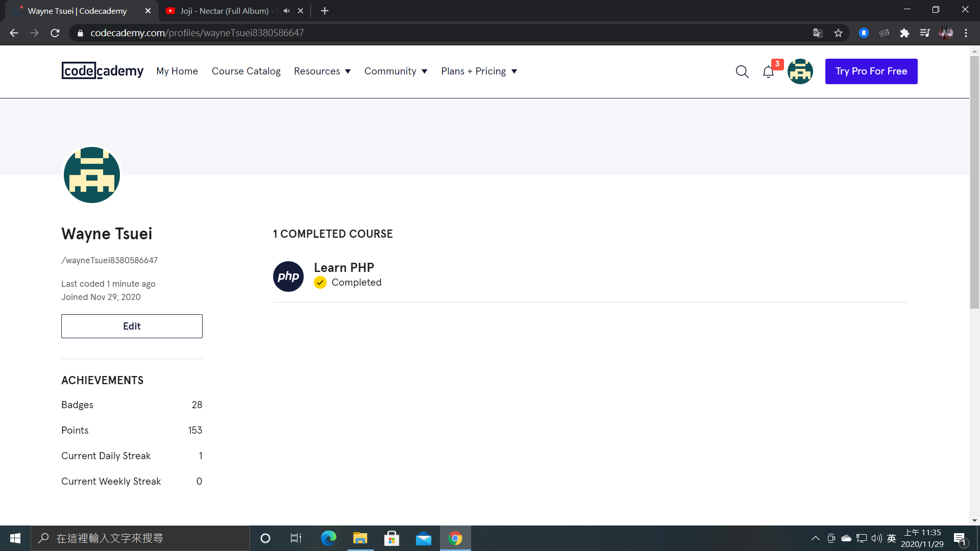Open the Action Center notifications
The height and width of the screenshot is (551, 980).
click(960, 538)
